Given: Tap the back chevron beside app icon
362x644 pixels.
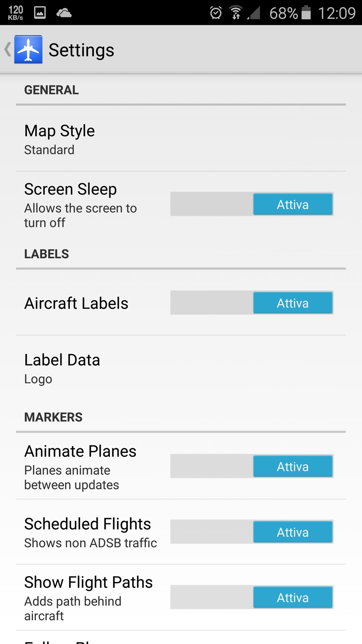Looking at the screenshot, I should click(x=8, y=49).
